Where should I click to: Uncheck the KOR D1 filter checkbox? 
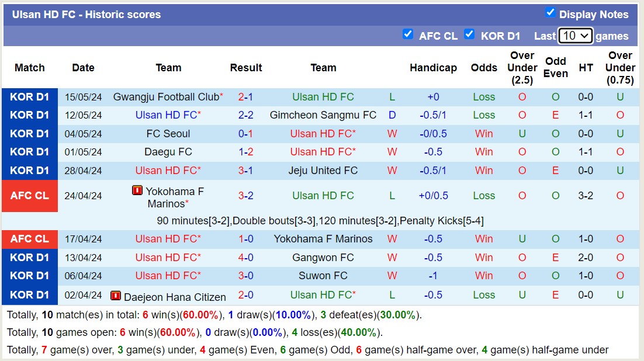(469, 34)
